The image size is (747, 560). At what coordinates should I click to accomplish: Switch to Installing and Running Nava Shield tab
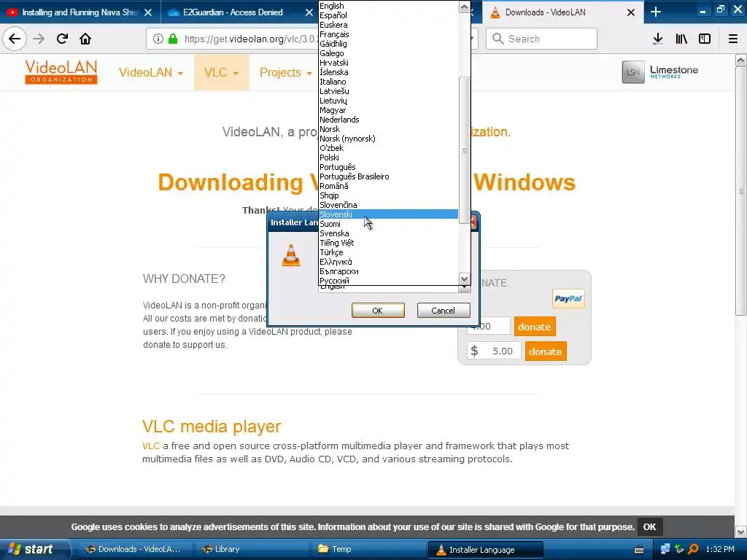[x=80, y=12]
